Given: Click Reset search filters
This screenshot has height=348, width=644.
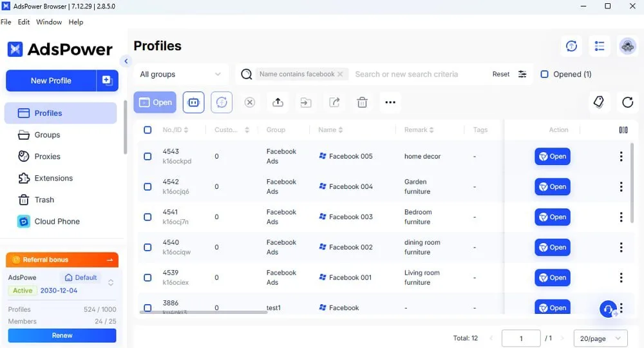Looking at the screenshot, I should tap(500, 74).
